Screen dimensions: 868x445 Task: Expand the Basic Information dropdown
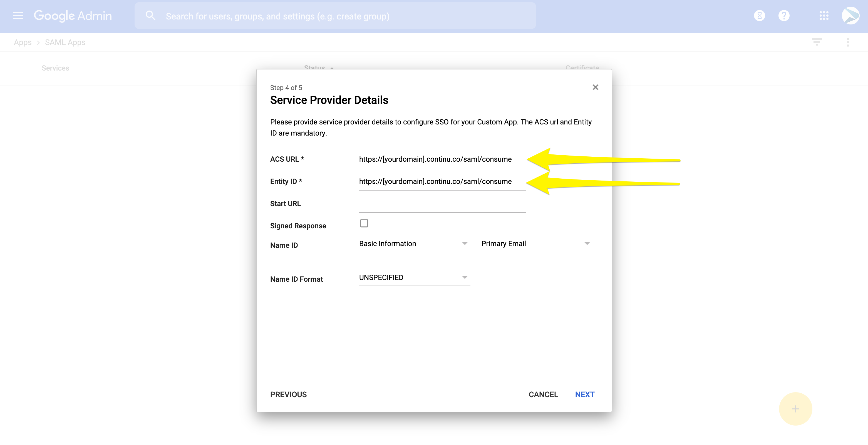(414, 244)
